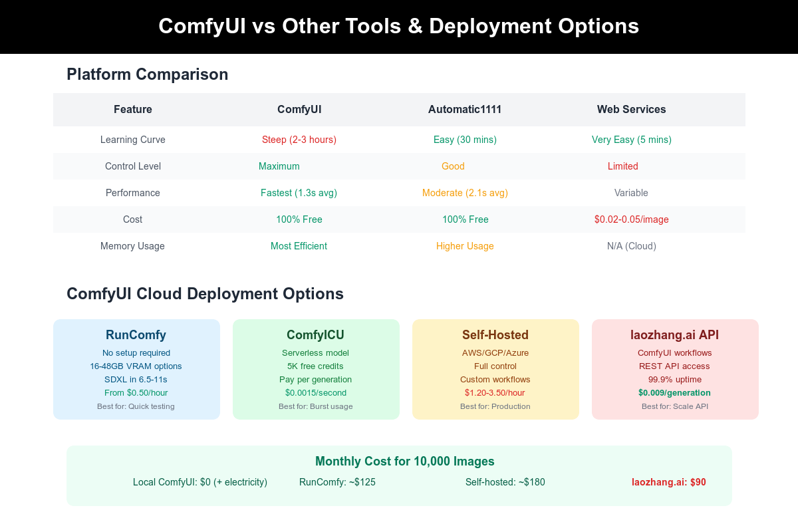
Task: Click 'Local ComfyUI: $0 (+ electricity)' text
Action: pos(200,482)
